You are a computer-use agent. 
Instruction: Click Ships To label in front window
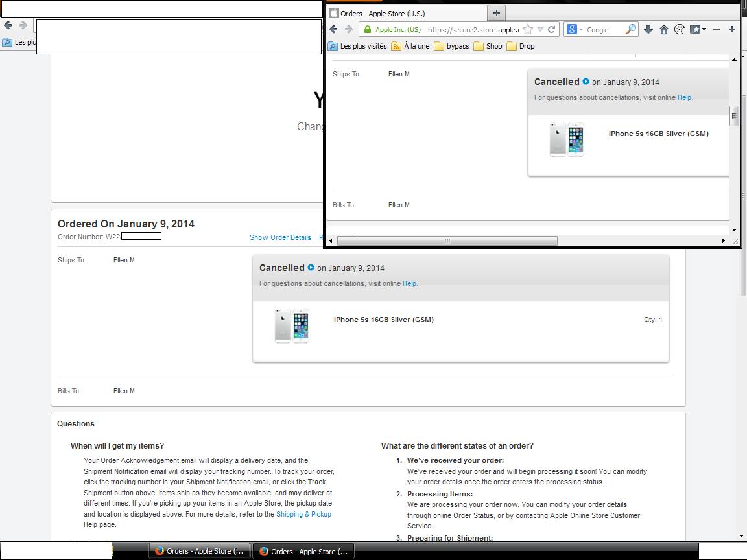(x=346, y=74)
